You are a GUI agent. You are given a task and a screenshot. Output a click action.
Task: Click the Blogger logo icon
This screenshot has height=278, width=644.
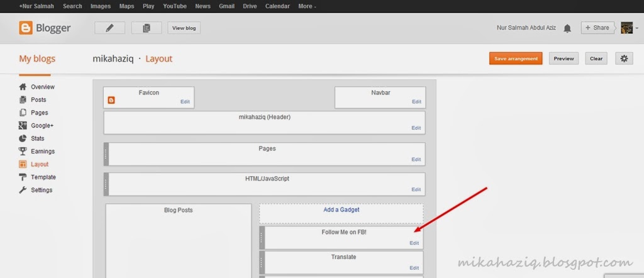[25, 28]
